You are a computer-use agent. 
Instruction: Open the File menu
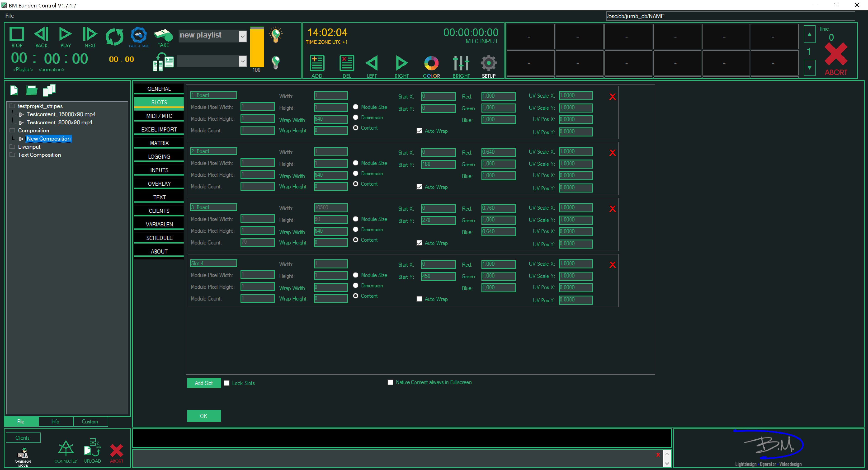[9, 16]
